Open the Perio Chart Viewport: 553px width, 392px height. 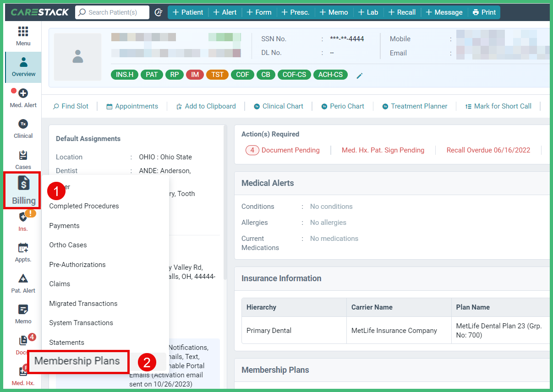coord(343,106)
